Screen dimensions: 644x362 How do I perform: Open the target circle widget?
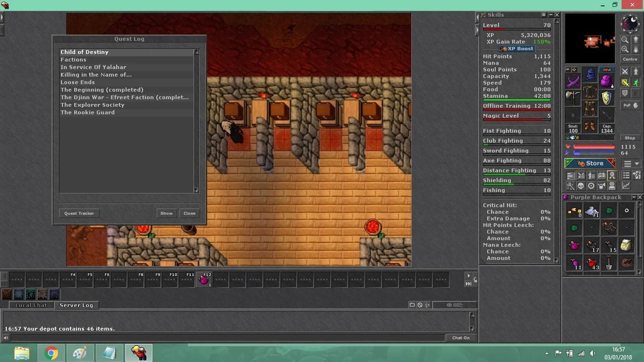click(591, 186)
